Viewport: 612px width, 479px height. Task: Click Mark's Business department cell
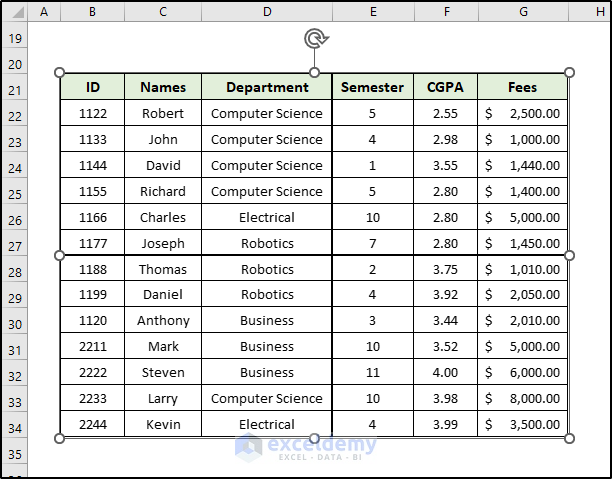pos(267,346)
